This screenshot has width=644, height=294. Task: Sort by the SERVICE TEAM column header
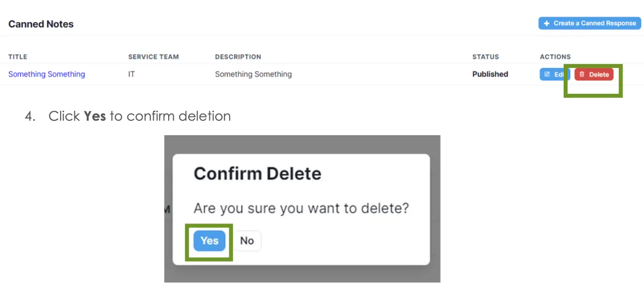pos(153,57)
